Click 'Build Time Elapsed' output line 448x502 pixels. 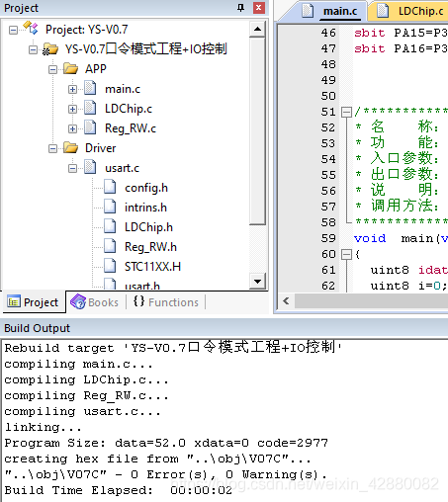(x=119, y=490)
